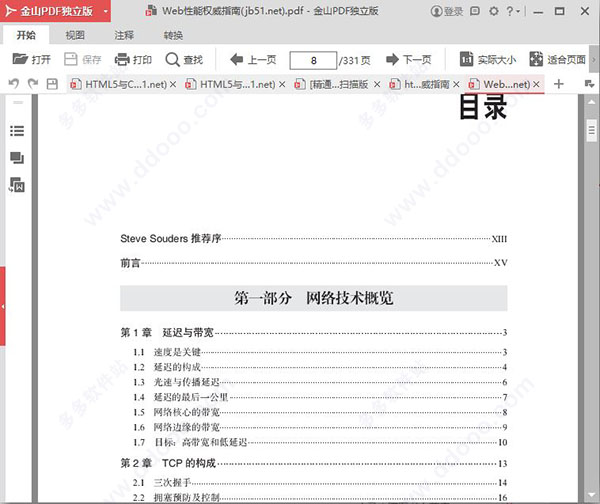600x504 pixels.
Task: Expand the toolbar overflow arrow at right edge
Action: pyautogui.click(x=594, y=59)
